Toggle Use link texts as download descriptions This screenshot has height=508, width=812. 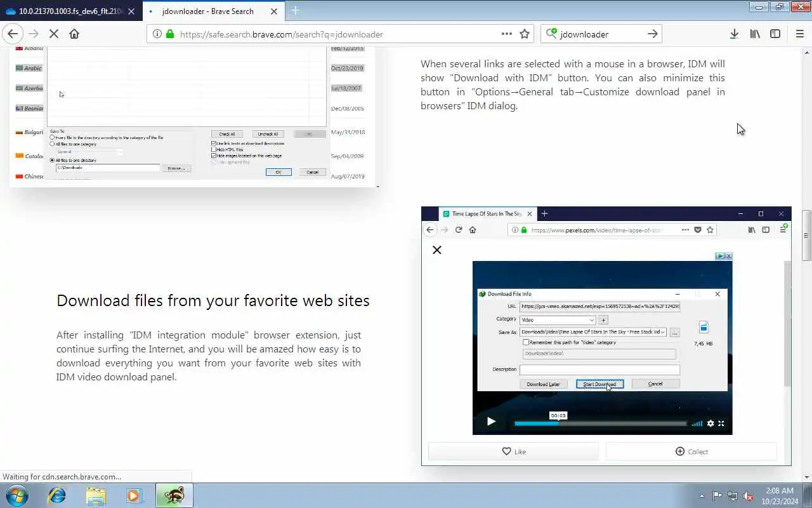coord(214,144)
